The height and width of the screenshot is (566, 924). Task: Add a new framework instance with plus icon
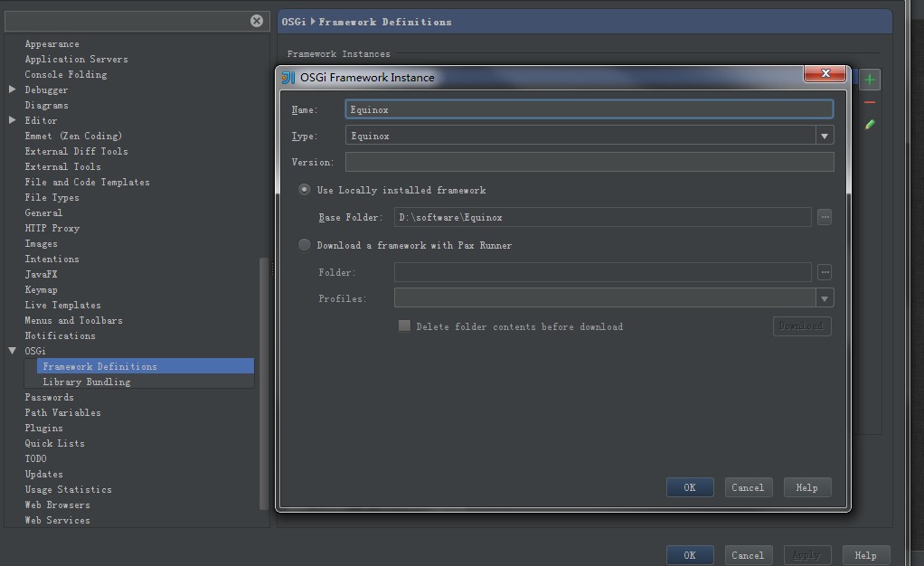click(x=870, y=80)
